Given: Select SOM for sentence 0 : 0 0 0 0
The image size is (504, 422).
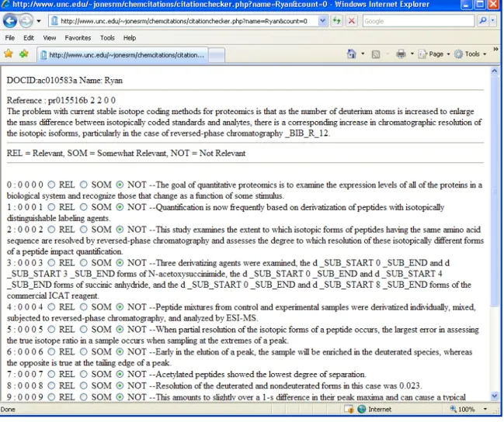Looking at the screenshot, I should point(84,185).
